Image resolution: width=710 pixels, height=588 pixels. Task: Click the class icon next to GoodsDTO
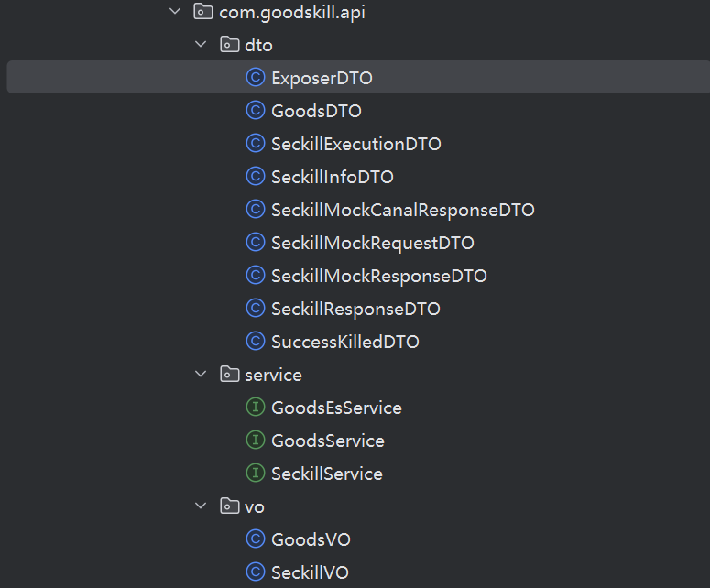[x=256, y=111]
